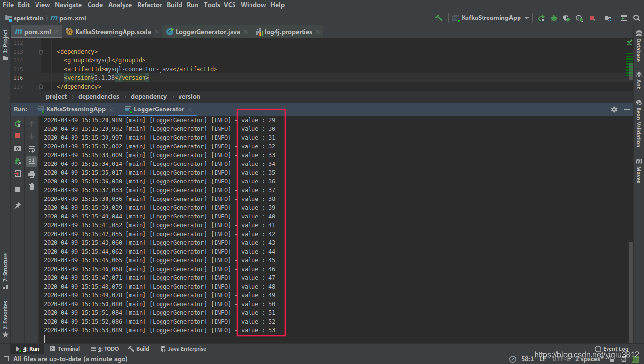This screenshot has width=644, height=364.
Task: Click the Up the Stack Trace arrow
Action: 32,124
